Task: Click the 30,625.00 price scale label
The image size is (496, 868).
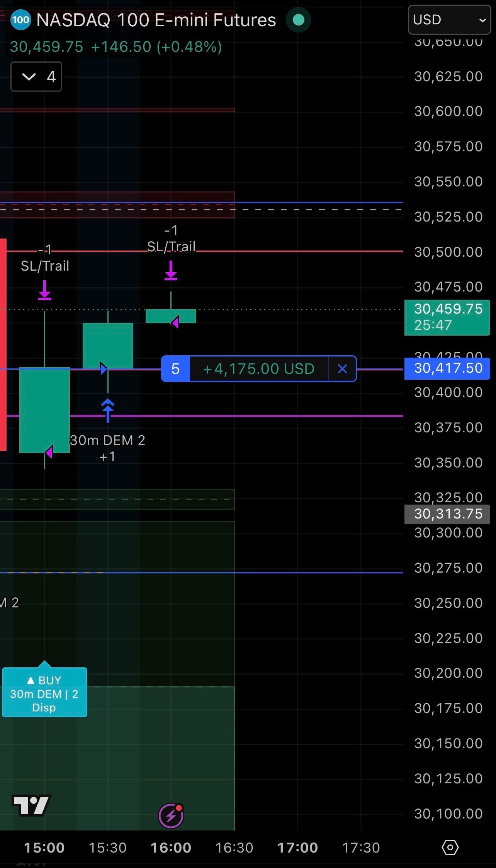Action: [448, 77]
